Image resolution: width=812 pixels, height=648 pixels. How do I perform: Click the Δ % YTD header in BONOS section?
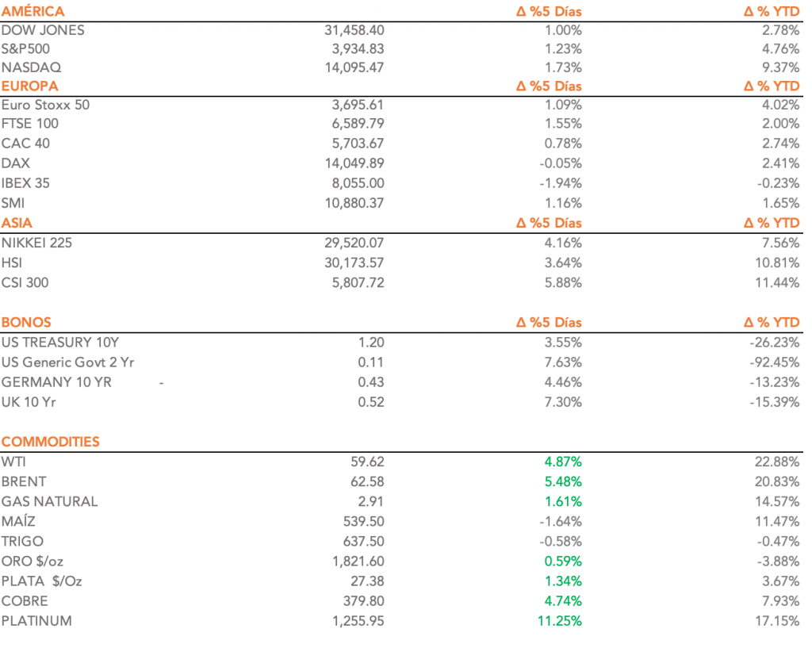tap(772, 322)
